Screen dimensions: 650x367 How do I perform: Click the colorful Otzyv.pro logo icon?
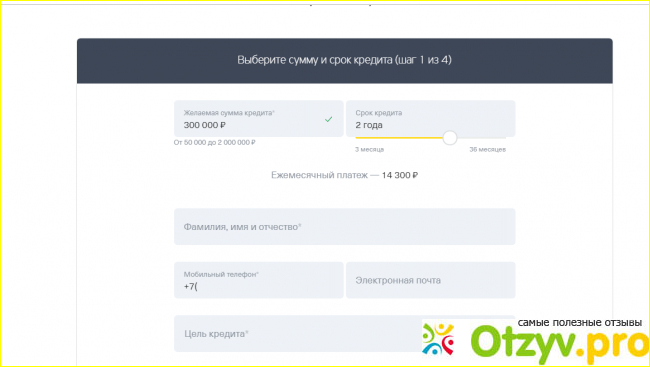(439, 339)
